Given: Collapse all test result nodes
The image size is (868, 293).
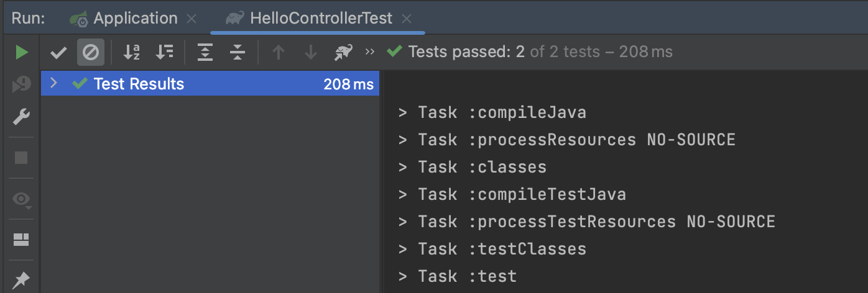Looking at the screenshot, I should pos(237,53).
